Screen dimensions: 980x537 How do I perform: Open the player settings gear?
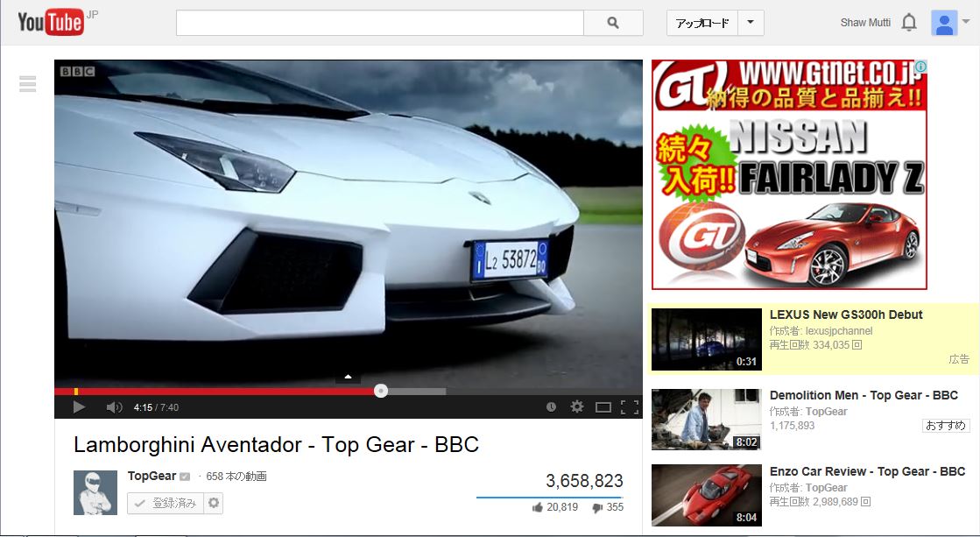click(577, 407)
